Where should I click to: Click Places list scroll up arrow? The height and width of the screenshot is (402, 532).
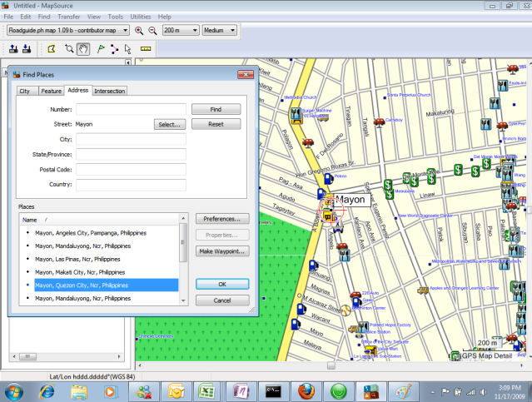click(x=183, y=218)
